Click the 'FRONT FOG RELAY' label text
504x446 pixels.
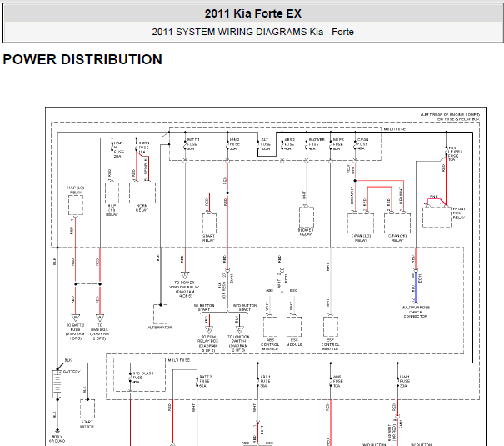coord(459,213)
